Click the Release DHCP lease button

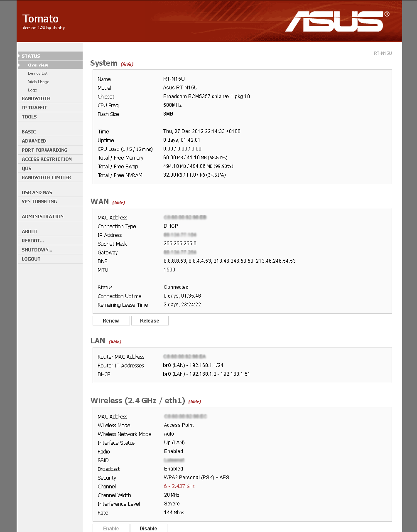coord(150,320)
